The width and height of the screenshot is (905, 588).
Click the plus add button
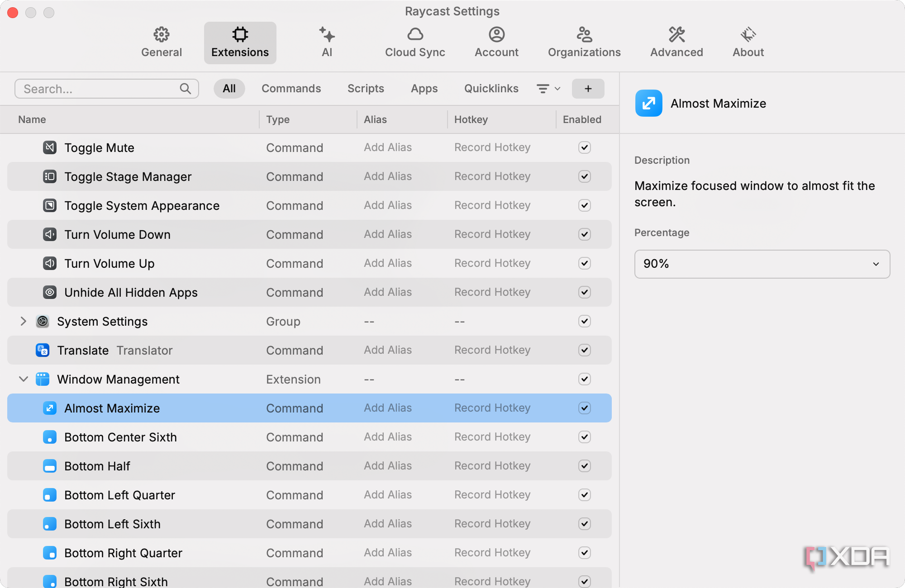[588, 89]
